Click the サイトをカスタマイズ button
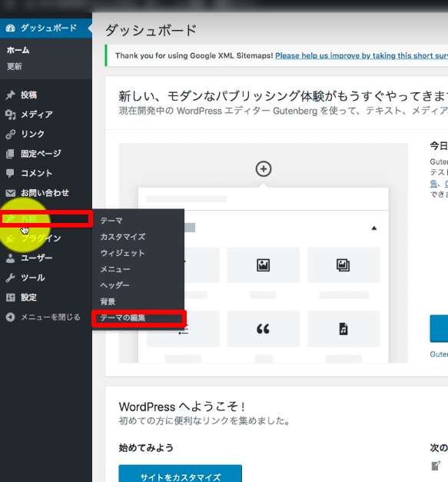This screenshot has width=448, height=482. (x=181, y=474)
